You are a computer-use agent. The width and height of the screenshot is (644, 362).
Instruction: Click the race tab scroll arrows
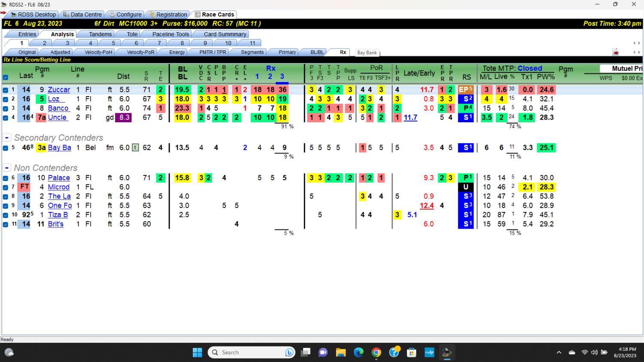click(637, 43)
